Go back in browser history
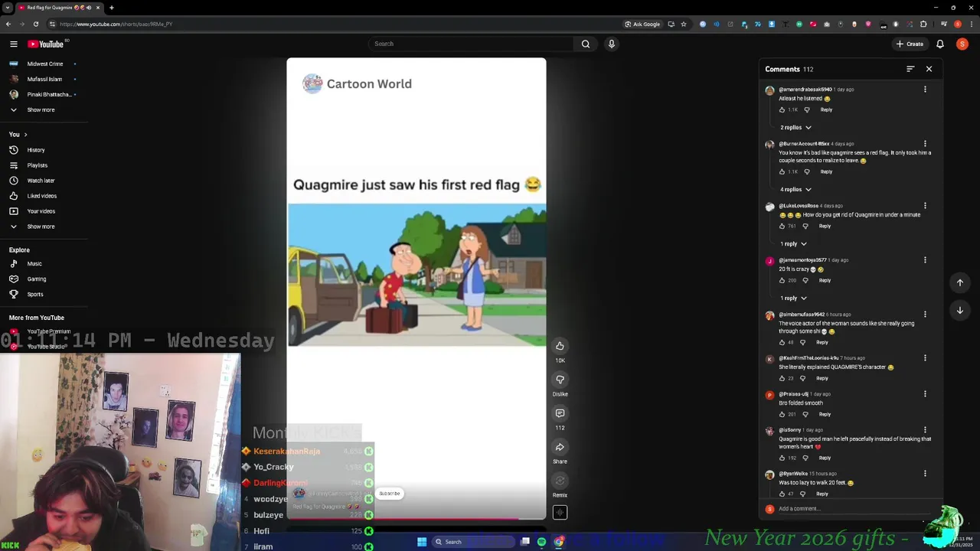 tap(8, 24)
